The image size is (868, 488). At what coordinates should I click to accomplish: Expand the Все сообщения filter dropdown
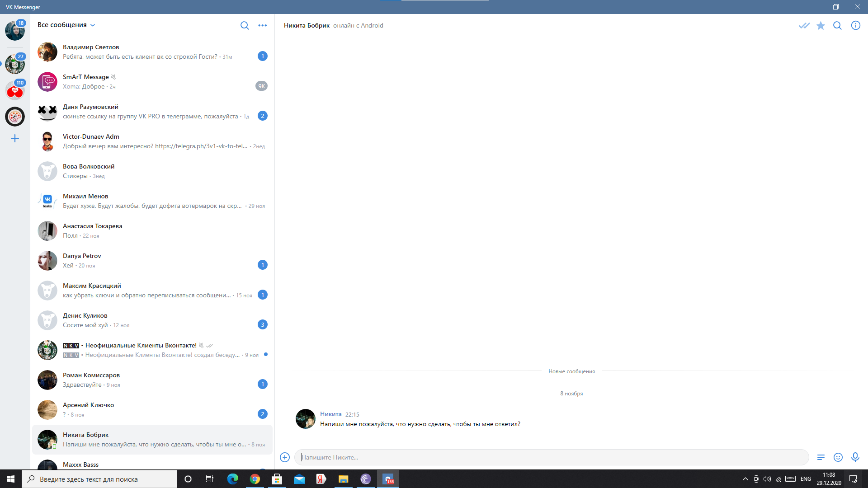[x=66, y=25]
